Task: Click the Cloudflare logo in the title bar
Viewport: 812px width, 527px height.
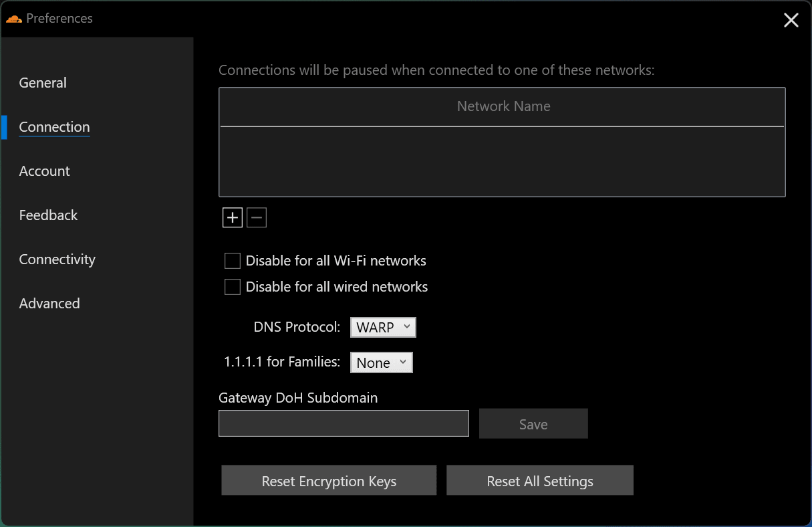Action: coord(14,19)
